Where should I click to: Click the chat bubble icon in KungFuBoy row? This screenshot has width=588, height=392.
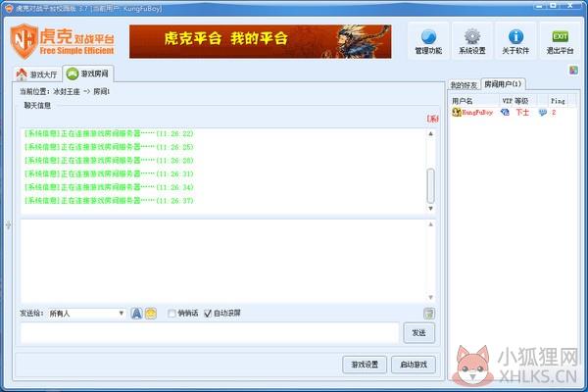[x=542, y=113]
